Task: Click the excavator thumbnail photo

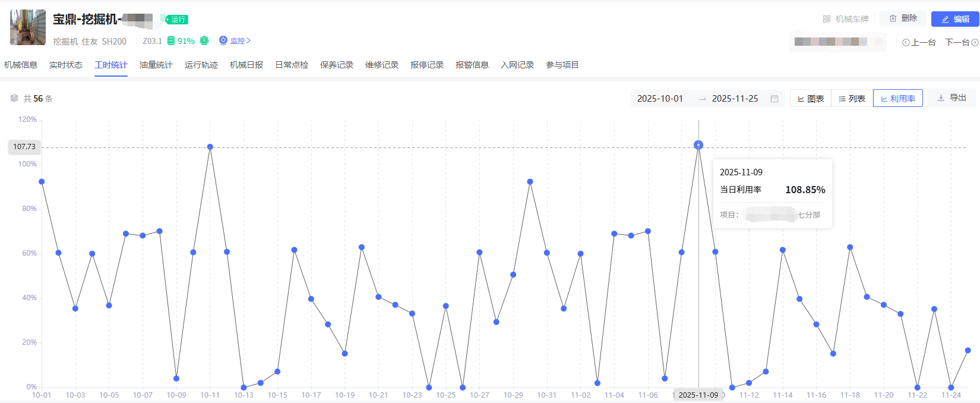Action: 28,27
